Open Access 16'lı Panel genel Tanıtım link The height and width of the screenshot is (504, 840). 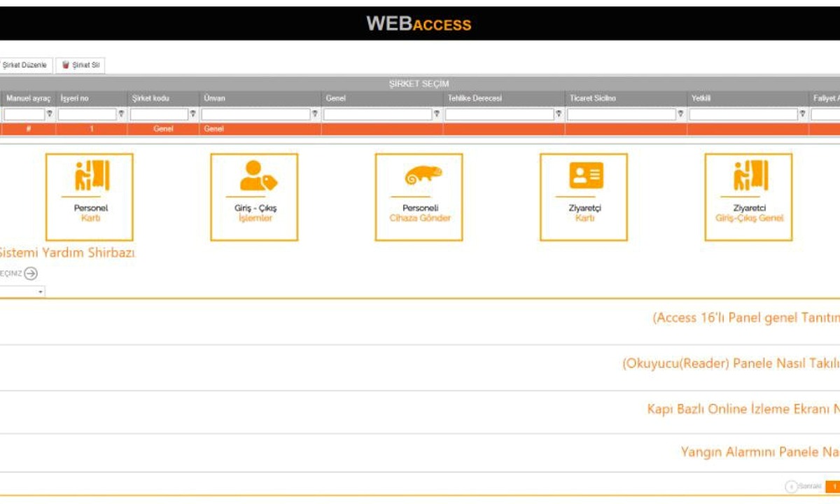pyautogui.click(x=746, y=318)
